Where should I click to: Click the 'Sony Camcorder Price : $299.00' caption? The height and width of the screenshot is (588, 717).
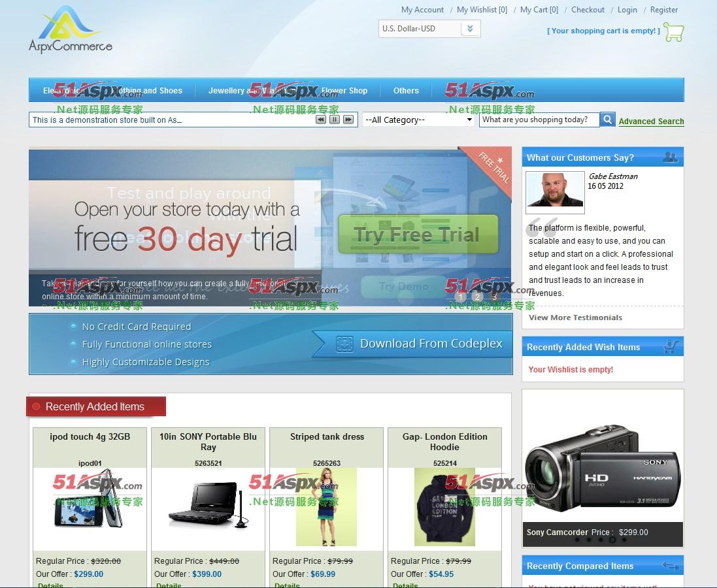coord(587,532)
